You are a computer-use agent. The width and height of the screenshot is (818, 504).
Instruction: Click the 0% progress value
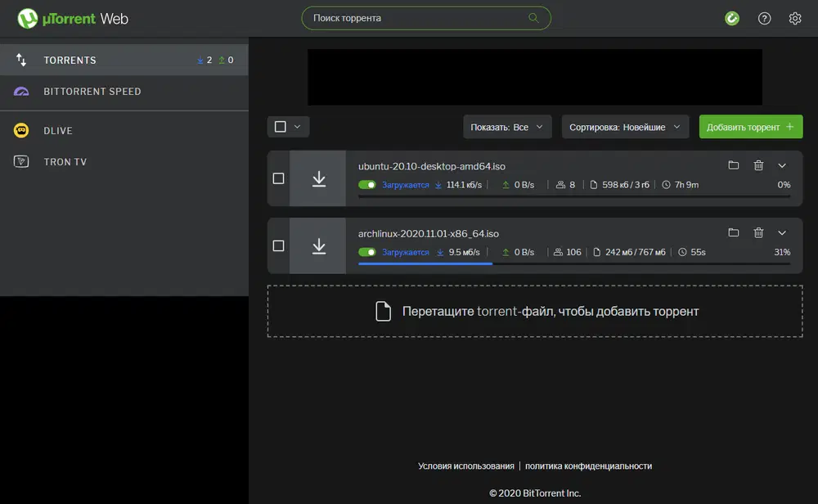point(784,185)
